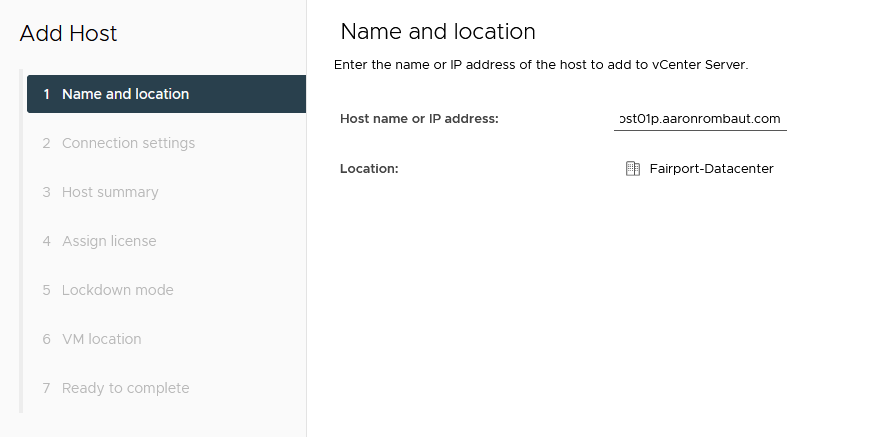
Task: Select the VM location step
Action: point(101,339)
